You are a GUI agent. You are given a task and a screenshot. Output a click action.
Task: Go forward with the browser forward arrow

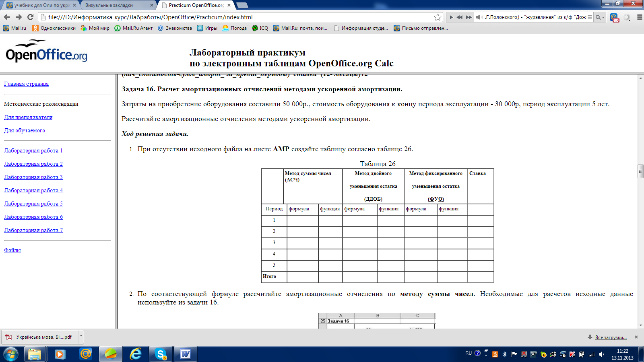point(19,17)
